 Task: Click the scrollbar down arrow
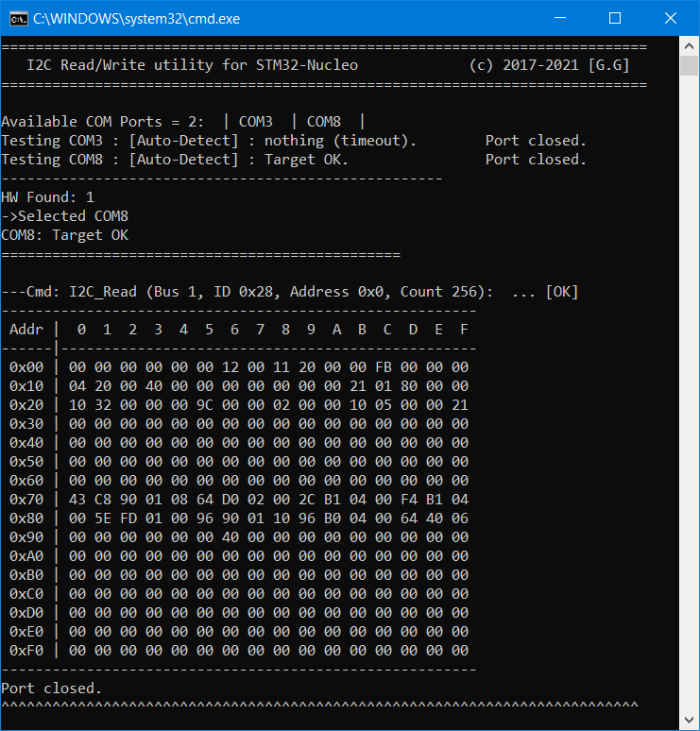pyautogui.click(x=689, y=720)
